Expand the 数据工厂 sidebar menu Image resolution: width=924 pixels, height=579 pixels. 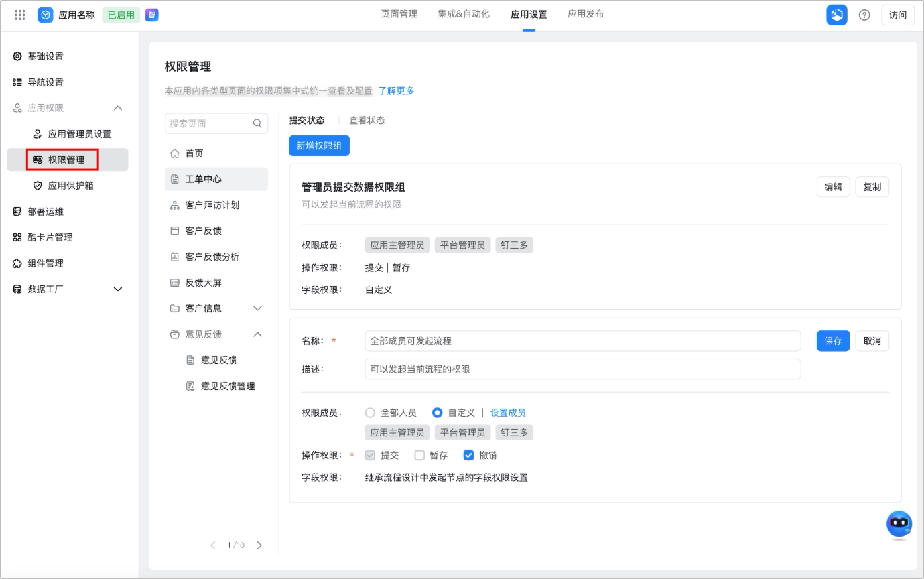[x=118, y=289]
